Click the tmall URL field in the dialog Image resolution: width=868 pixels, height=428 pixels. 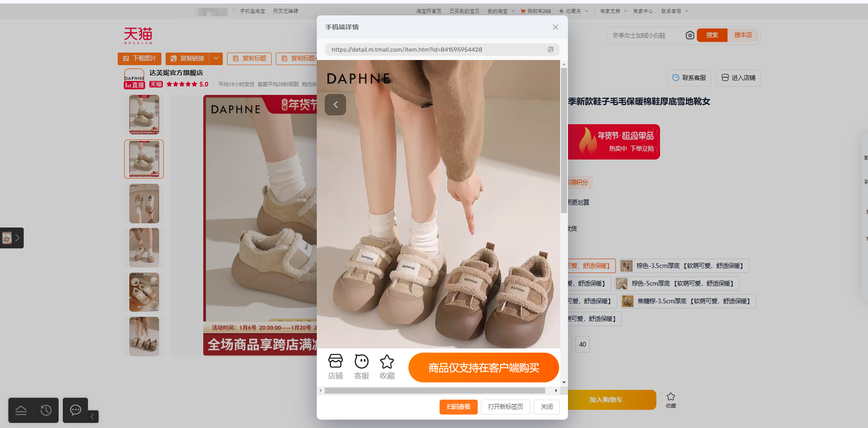[442, 49]
